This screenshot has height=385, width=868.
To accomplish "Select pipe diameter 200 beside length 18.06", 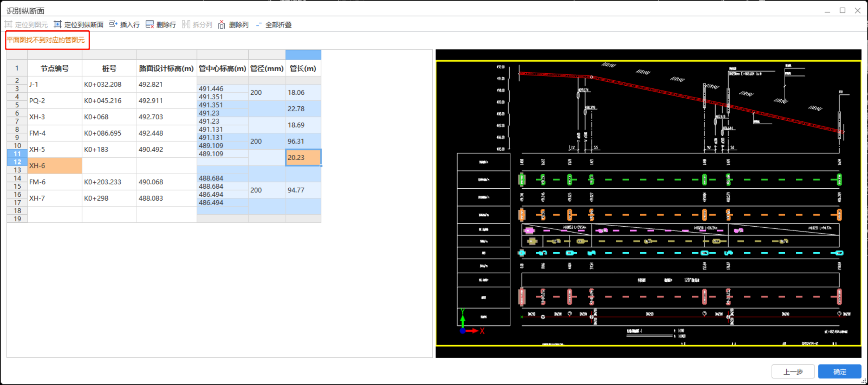I will pos(267,93).
